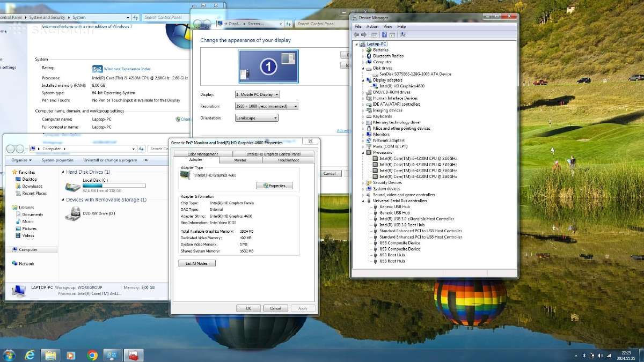Screen dimensions: 644x362
Task: Open Recent Places in Explorer sidebar
Action: click(x=34, y=193)
